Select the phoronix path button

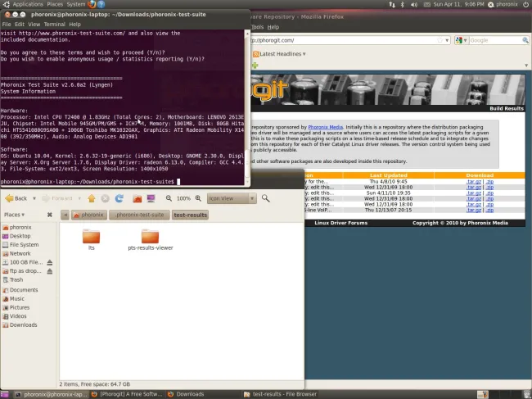click(89, 215)
